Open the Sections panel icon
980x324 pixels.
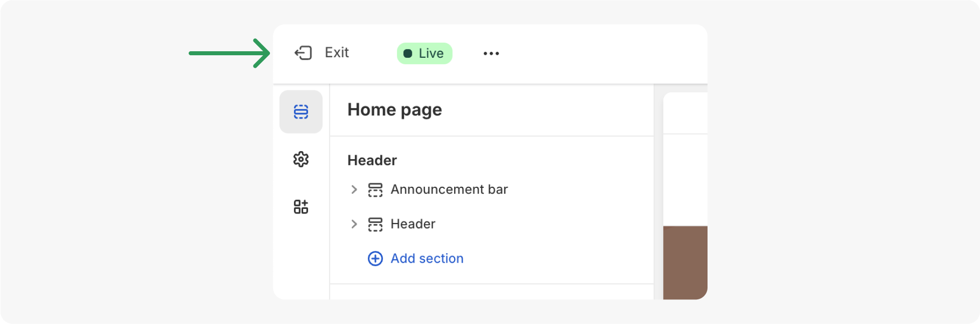[301, 112]
